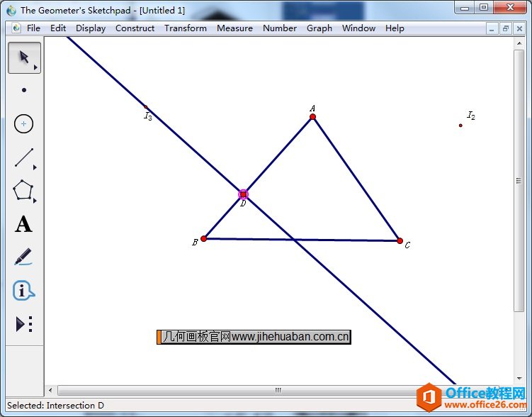Open the Custom tools button

point(24,324)
